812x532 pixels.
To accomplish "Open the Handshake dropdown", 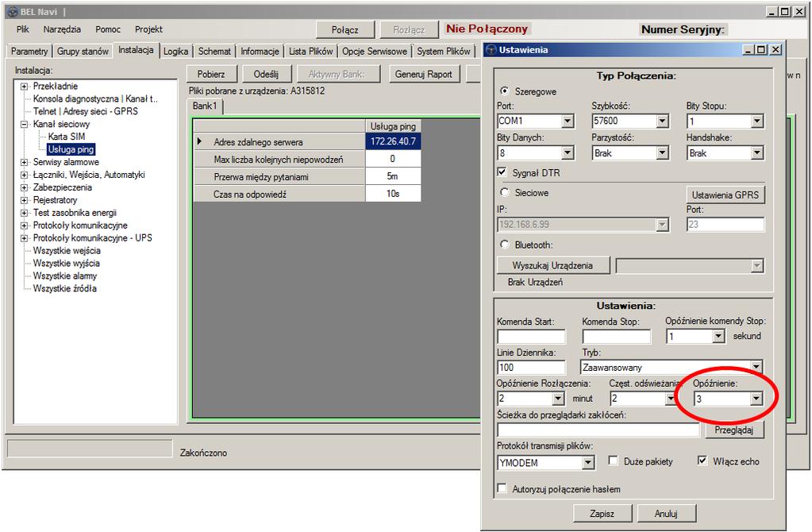I will tap(757, 152).
